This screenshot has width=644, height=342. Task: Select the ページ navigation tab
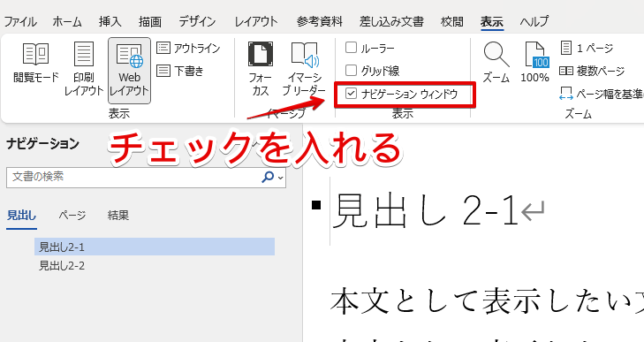click(72, 216)
